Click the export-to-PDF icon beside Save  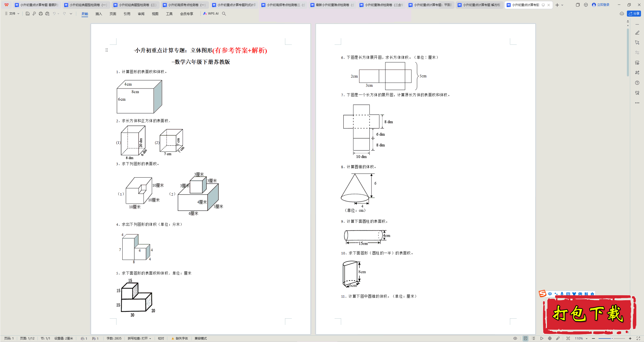[34, 14]
